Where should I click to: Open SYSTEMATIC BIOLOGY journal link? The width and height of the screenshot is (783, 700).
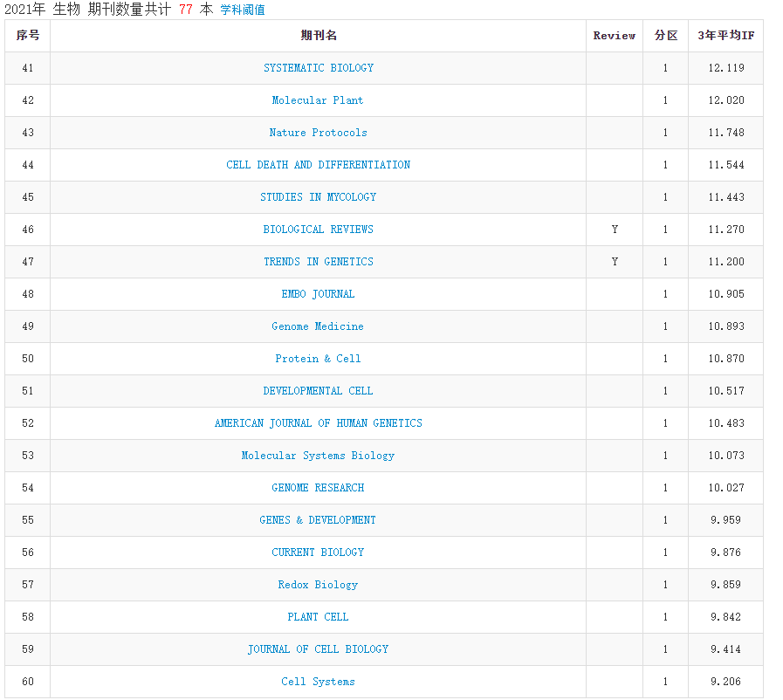pyautogui.click(x=318, y=68)
